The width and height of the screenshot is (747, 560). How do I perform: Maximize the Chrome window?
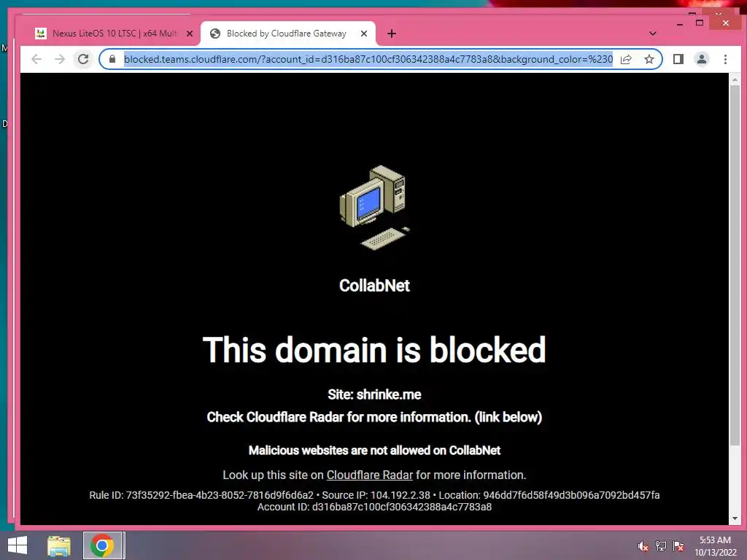click(x=700, y=23)
